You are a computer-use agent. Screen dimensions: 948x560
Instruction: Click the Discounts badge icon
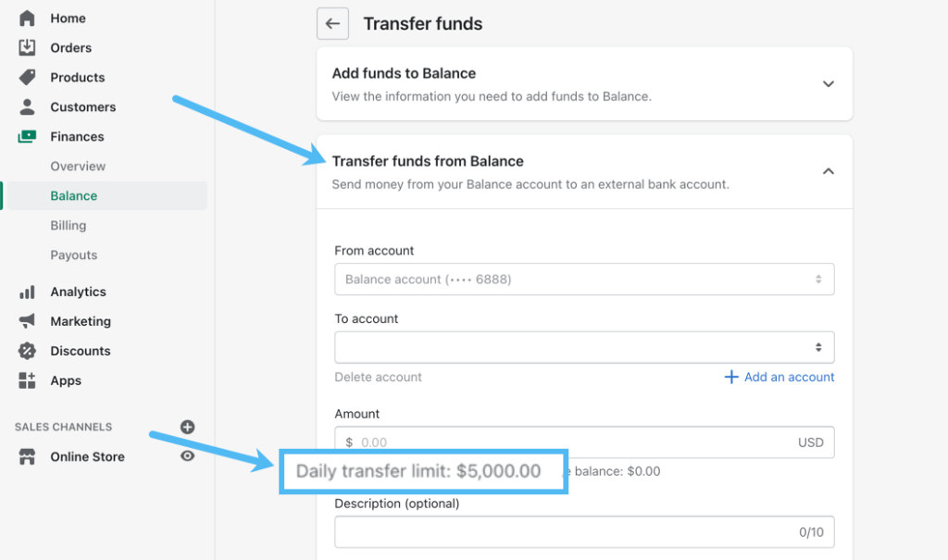point(27,351)
